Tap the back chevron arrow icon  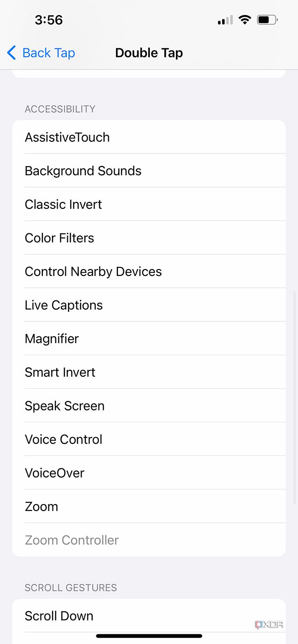coord(12,52)
